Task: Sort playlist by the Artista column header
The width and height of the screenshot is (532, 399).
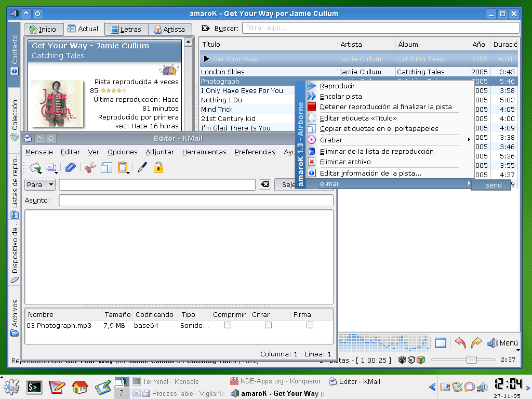Action: tap(366, 45)
